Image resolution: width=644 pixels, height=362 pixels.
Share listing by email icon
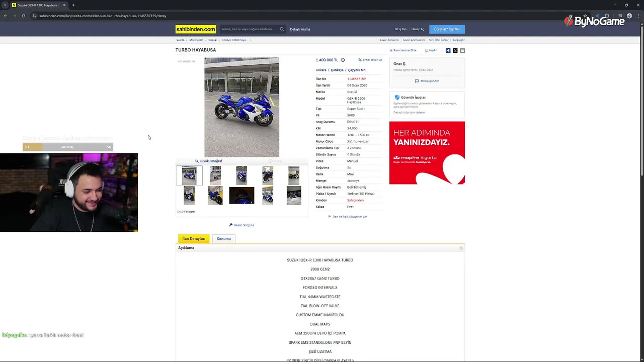tap(462, 50)
